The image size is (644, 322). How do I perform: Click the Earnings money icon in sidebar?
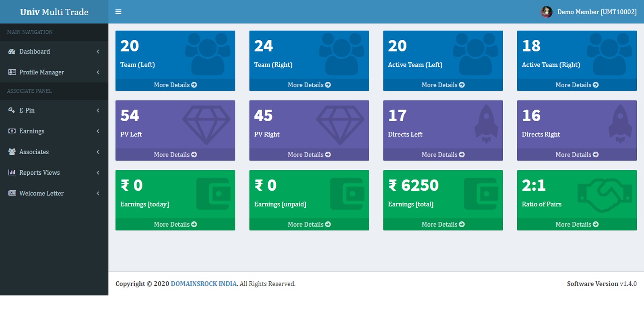[12, 131]
